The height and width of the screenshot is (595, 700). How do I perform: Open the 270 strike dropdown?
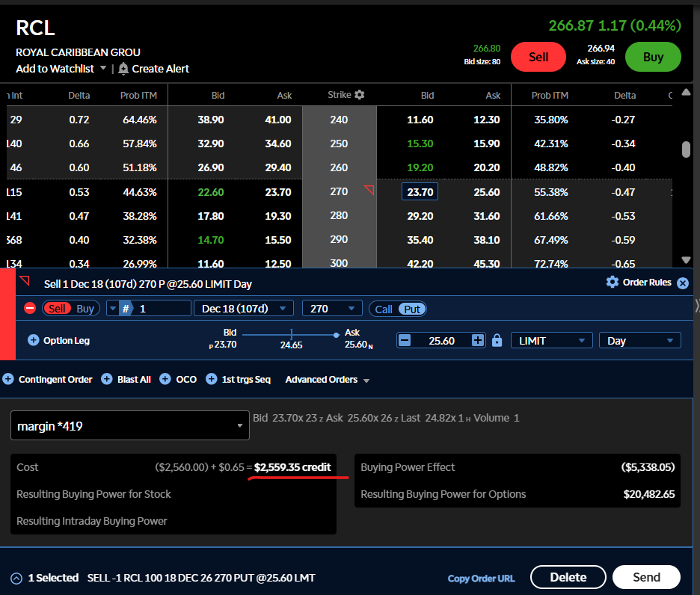click(x=332, y=309)
